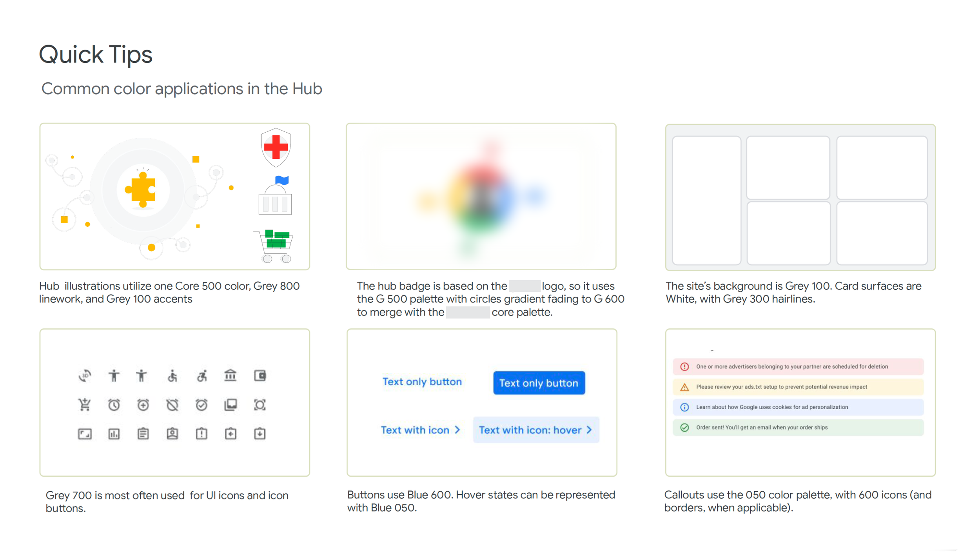Click the orange warning triangle icon
Screen dimensions: 980x552
tap(684, 387)
